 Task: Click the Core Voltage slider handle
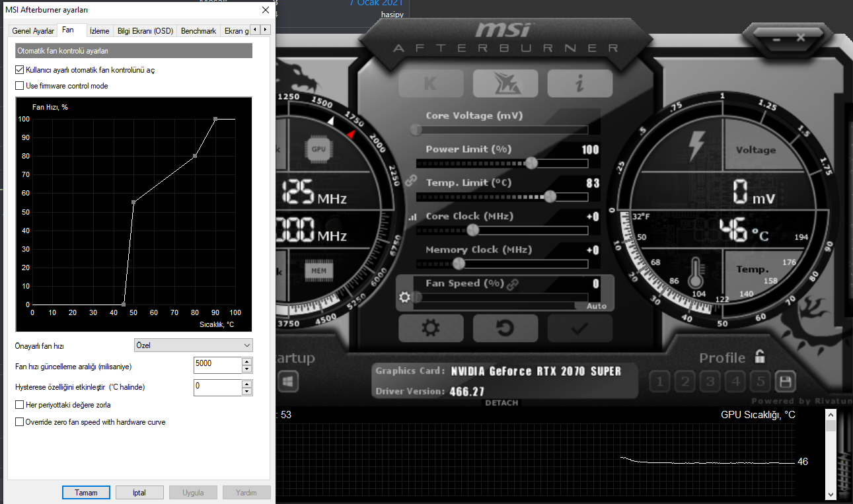tap(416, 129)
